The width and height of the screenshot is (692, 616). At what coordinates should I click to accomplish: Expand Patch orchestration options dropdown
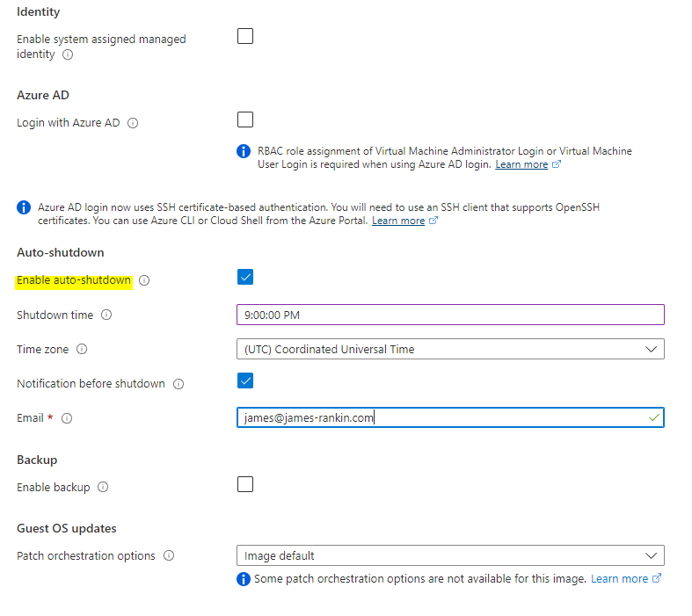coord(449,555)
